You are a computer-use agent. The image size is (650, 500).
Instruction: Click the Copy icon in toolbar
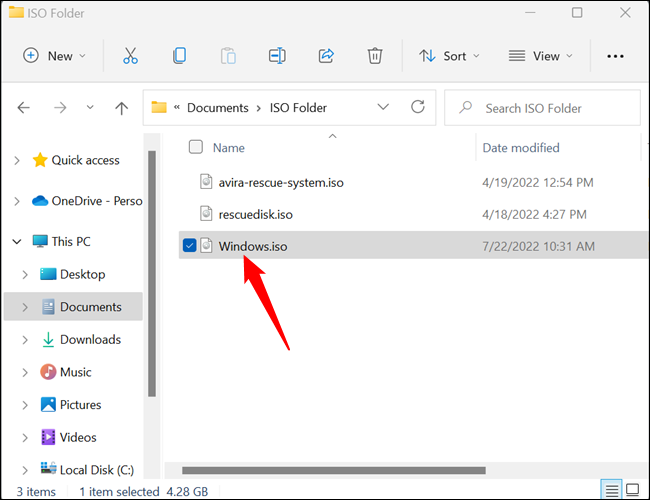point(180,56)
